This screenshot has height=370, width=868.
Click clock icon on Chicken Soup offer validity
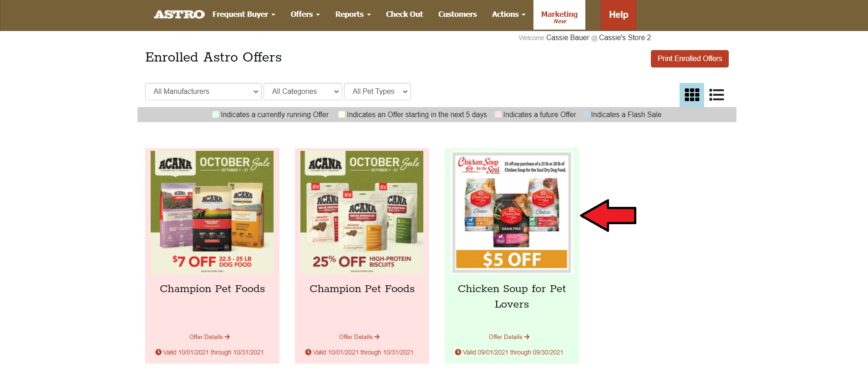[x=458, y=352]
